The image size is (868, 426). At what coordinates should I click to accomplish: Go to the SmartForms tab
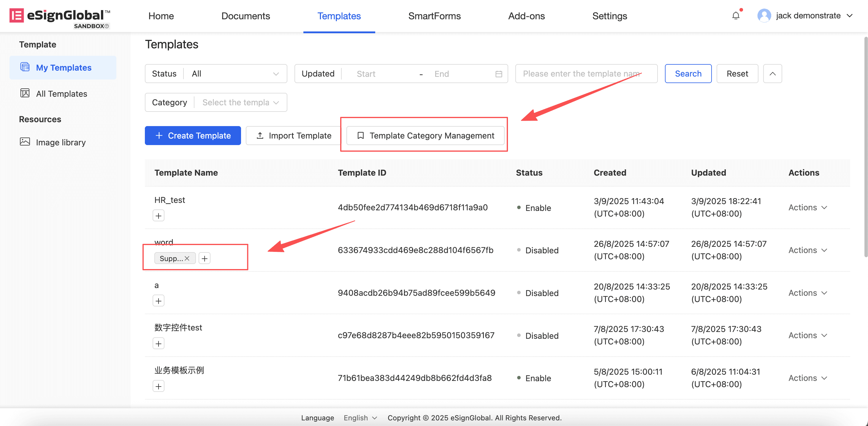pos(434,16)
